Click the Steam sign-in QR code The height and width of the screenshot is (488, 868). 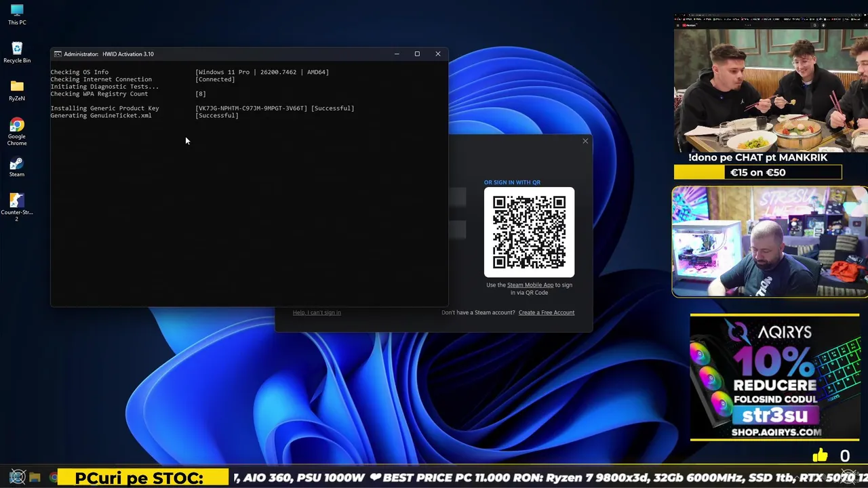[x=529, y=232]
